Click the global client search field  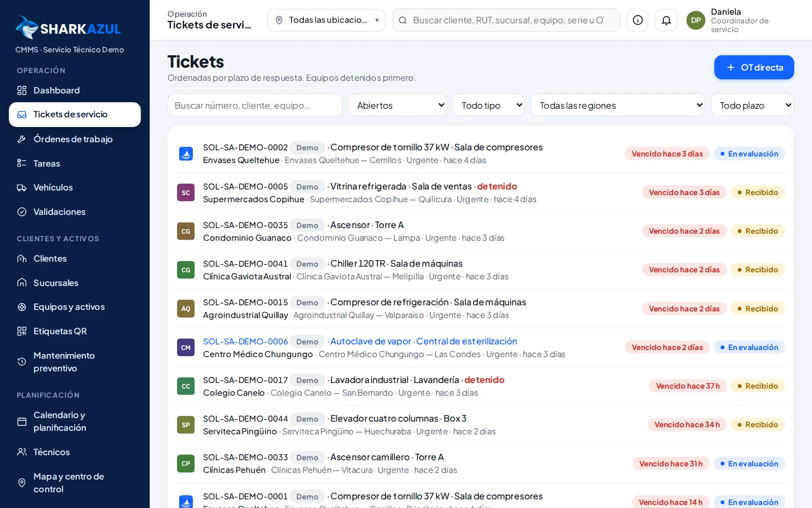click(506, 20)
